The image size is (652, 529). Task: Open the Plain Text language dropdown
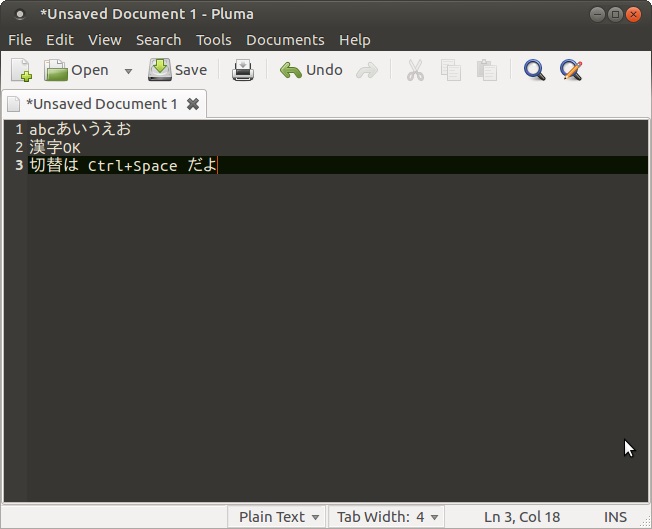click(278, 517)
